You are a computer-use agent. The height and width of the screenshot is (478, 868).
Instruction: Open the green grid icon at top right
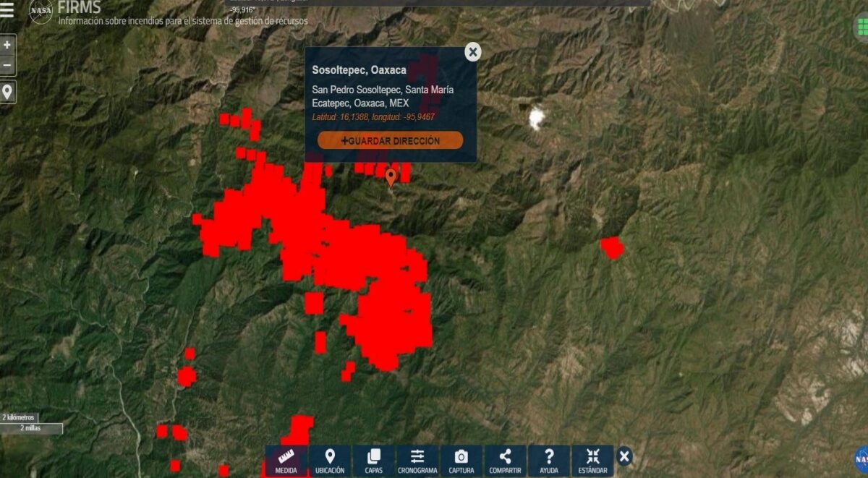[860, 25]
